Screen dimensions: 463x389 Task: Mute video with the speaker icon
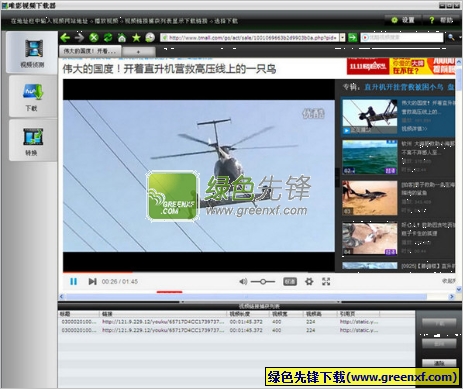point(243,282)
